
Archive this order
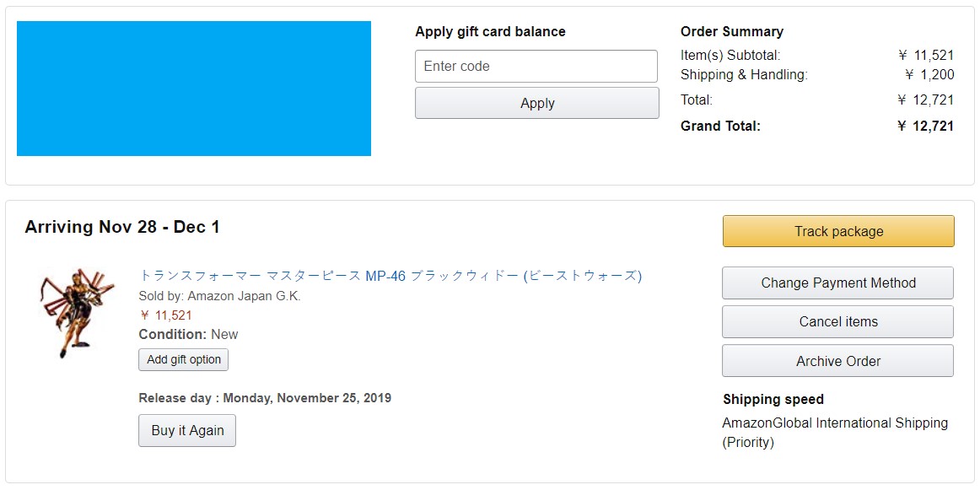coord(837,361)
